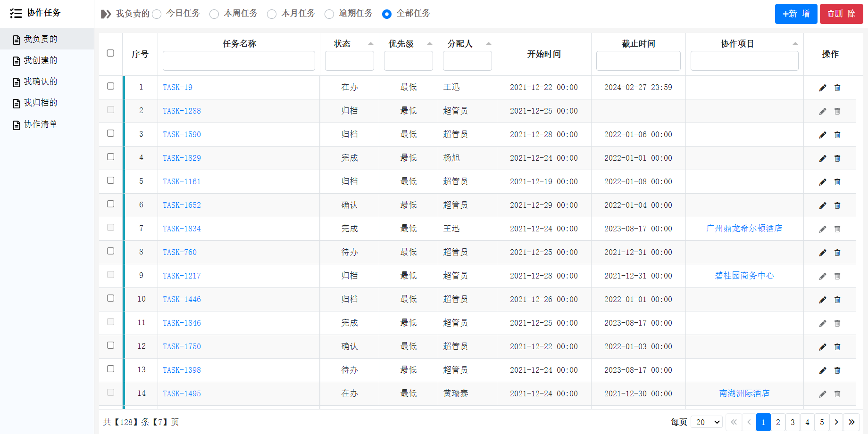Check the checkbox for TASK-760 row
Screen dimensions: 868x434
110,251
